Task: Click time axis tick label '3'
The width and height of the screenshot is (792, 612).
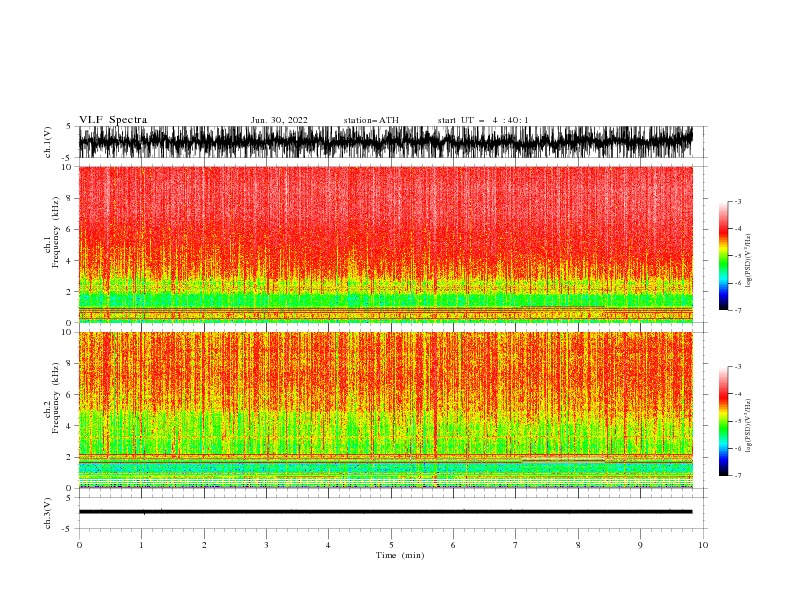Action: [x=266, y=545]
